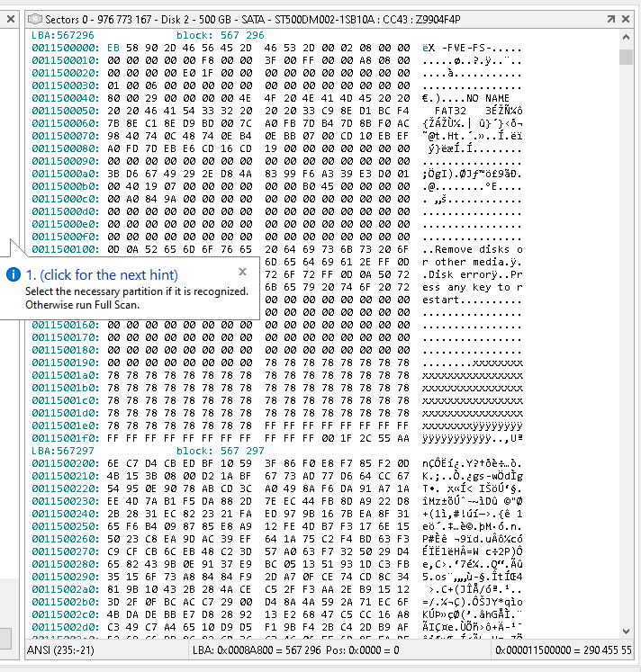Click scrollbar up arrow
Screen dimensions: 641x672
(626, 37)
